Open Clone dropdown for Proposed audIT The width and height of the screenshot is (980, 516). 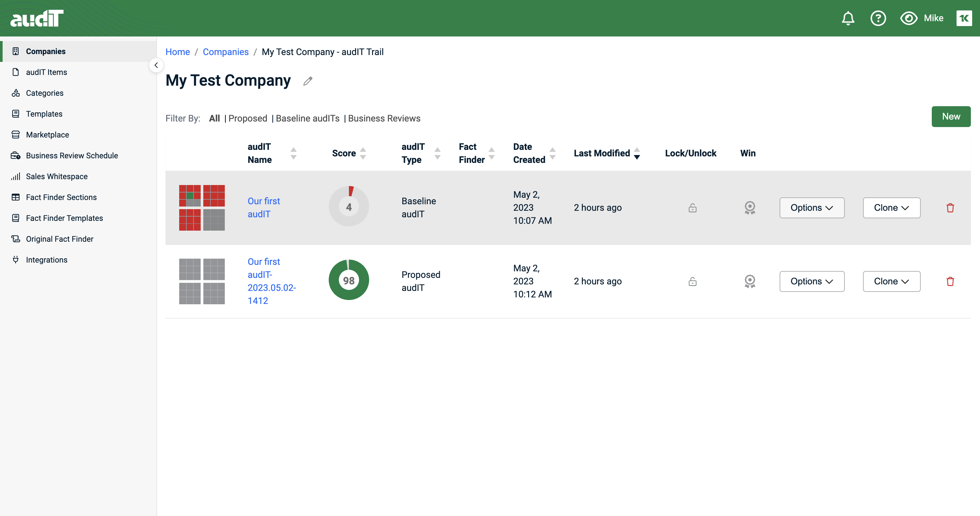[891, 281]
